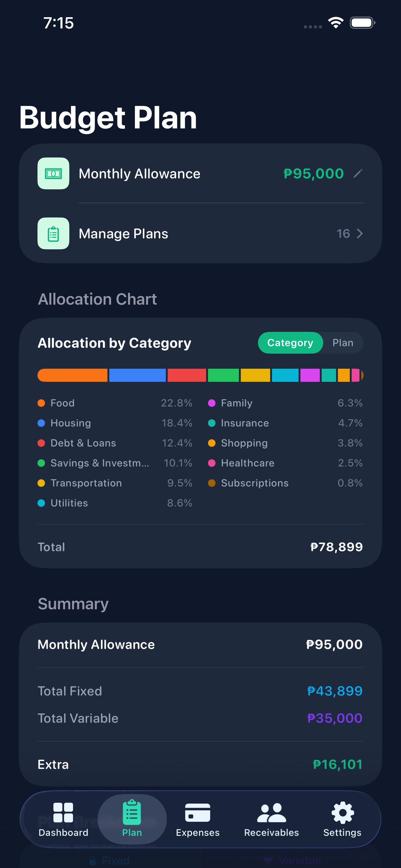Tap the Food legend entry
This screenshot has height=868, width=401.
point(63,403)
